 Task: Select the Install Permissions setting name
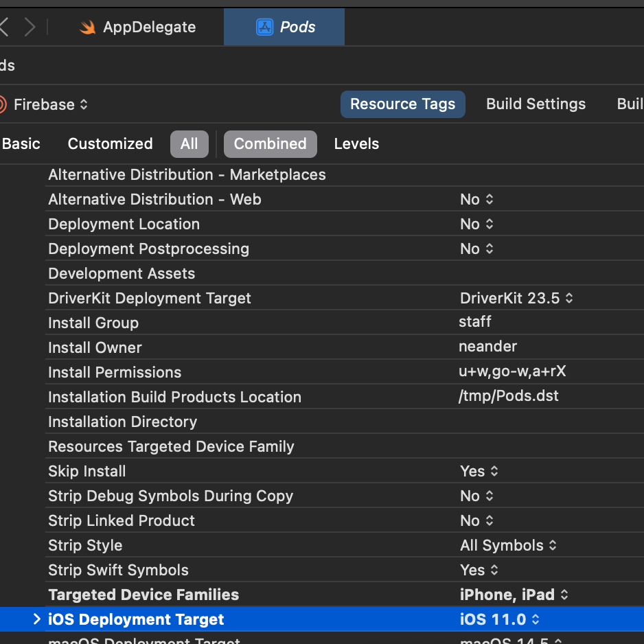[115, 372]
